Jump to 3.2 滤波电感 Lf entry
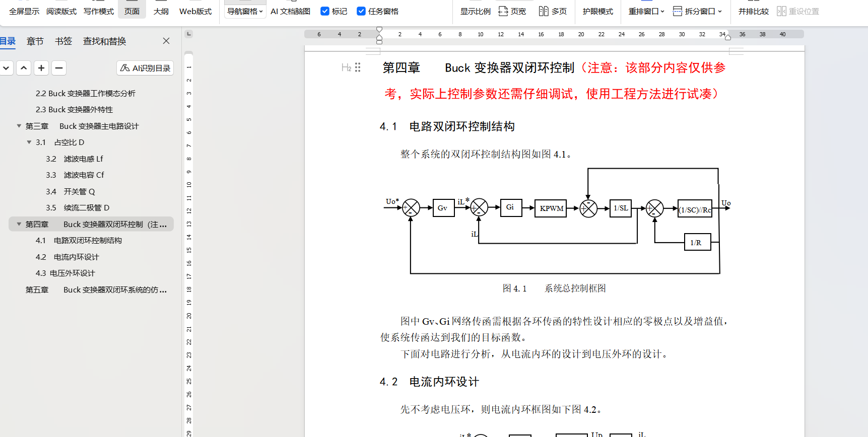 (x=75, y=159)
